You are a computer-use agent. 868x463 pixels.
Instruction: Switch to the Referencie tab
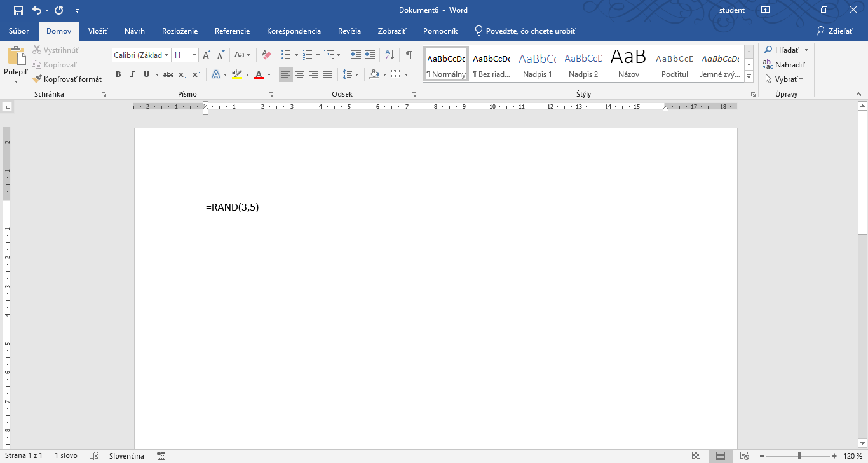coord(233,31)
